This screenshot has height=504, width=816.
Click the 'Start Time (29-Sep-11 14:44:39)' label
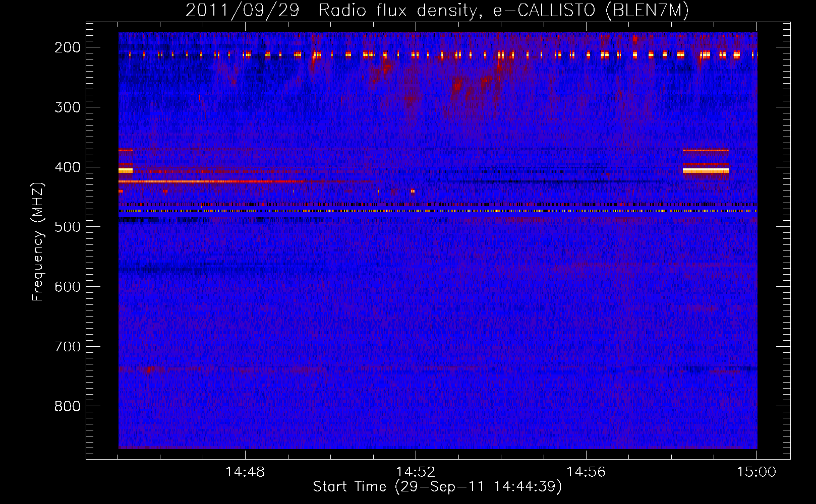coord(437,487)
